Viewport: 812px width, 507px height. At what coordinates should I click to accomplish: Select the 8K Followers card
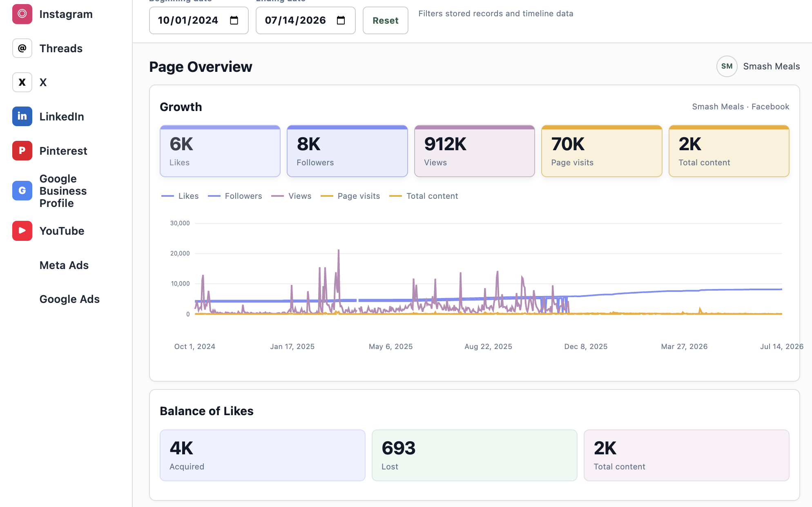[x=347, y=151]
